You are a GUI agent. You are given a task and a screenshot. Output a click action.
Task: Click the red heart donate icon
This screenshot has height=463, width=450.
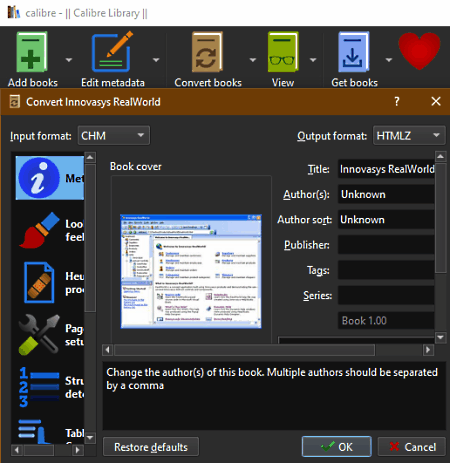[x=419, y=51]
